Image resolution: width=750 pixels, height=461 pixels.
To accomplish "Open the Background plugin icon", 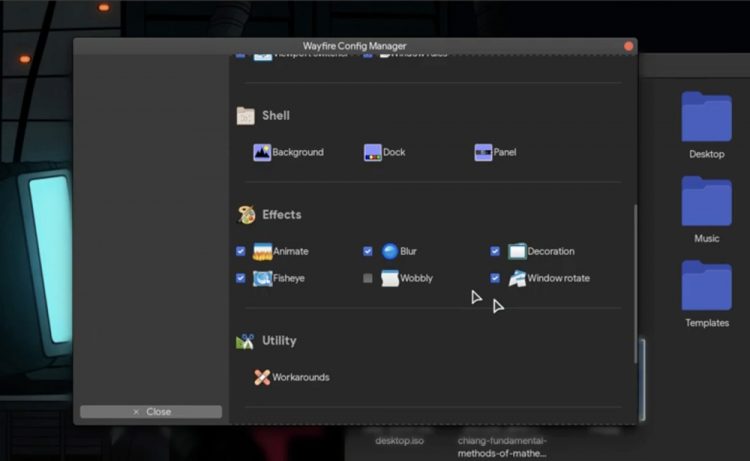I will (x=262, y=153).
